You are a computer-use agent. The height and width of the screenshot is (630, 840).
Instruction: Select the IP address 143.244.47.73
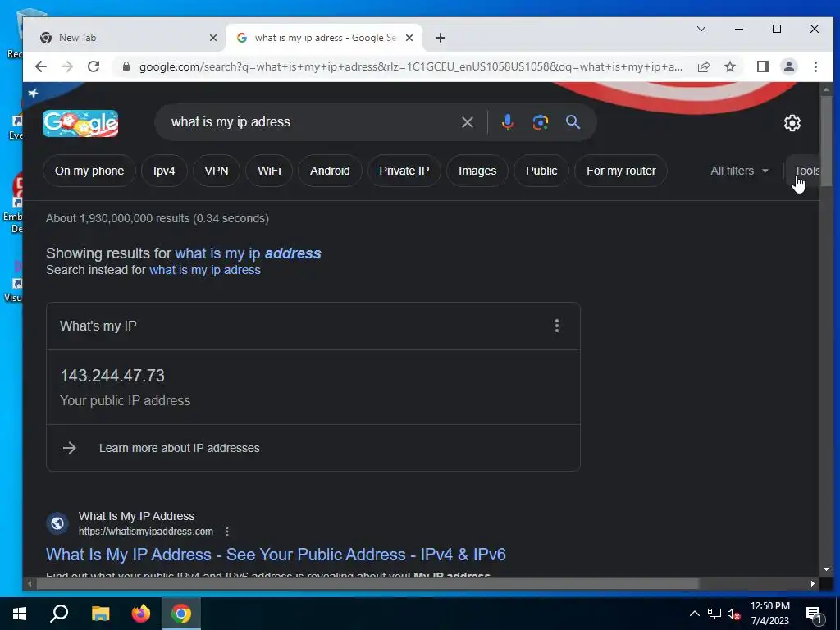112,376
